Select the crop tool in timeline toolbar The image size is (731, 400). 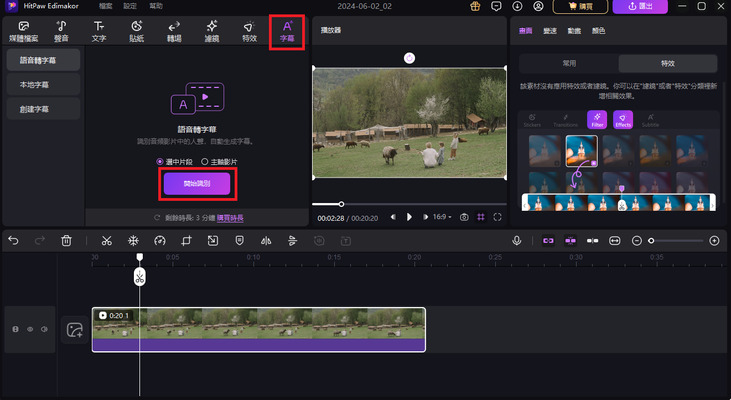coord(186,241)
